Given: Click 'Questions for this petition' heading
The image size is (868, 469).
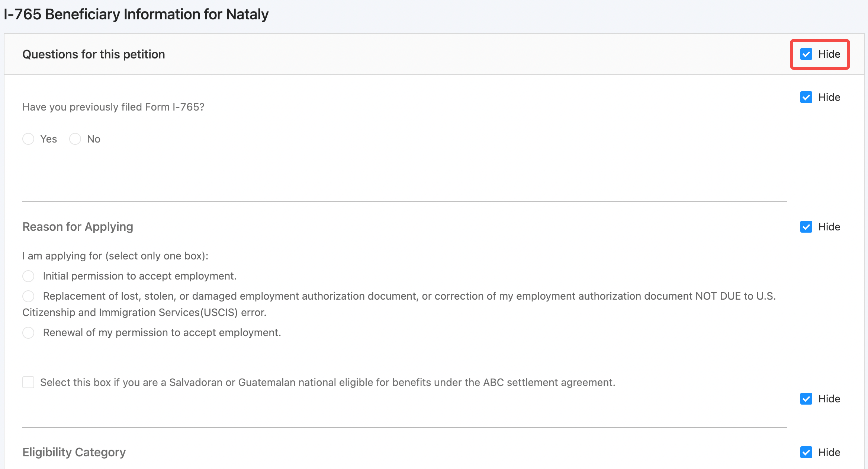Looking at the screenshot, I should coord(94,54).
